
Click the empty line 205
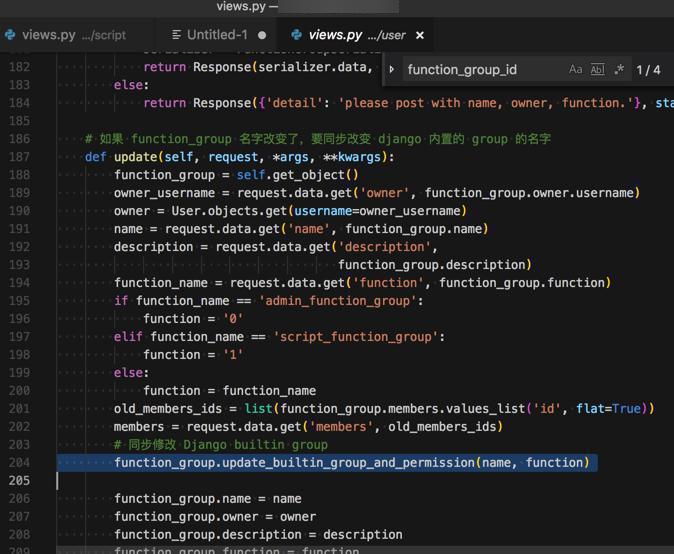(300, 481)
